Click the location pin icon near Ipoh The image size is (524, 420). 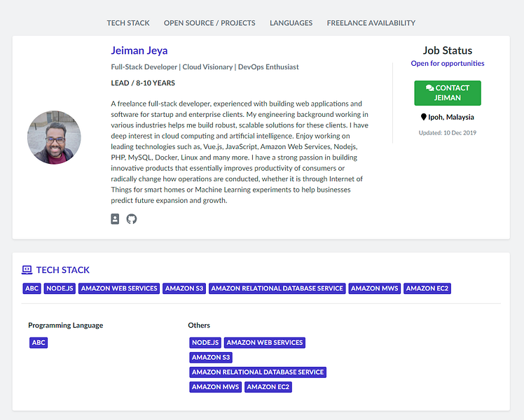pos(424,118)
